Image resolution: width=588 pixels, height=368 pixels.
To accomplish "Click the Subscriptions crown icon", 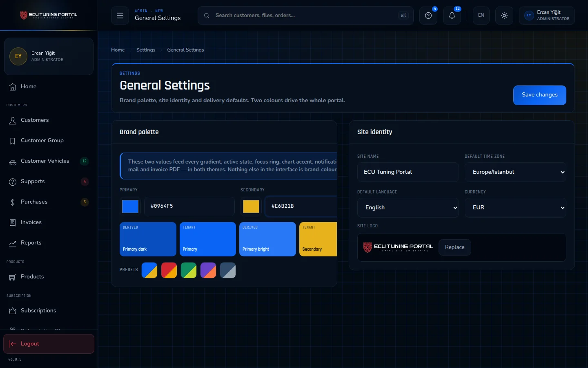I will click(x=13, y=311).
